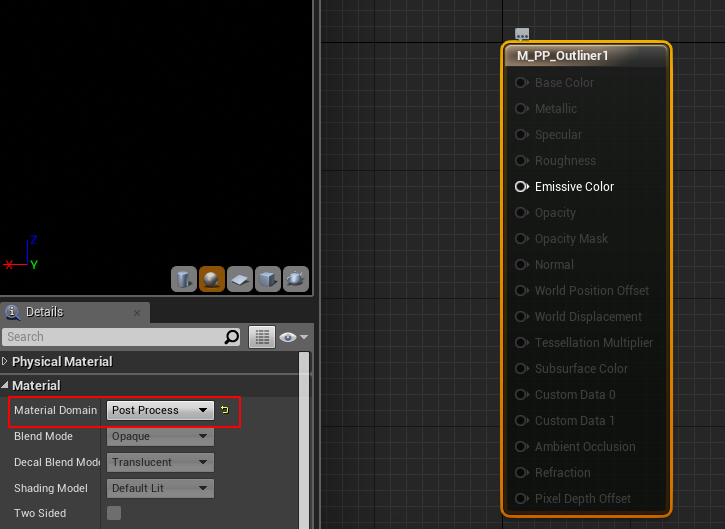
Task: Click the Custom Data 1 pin
Action: coord(522,420)
